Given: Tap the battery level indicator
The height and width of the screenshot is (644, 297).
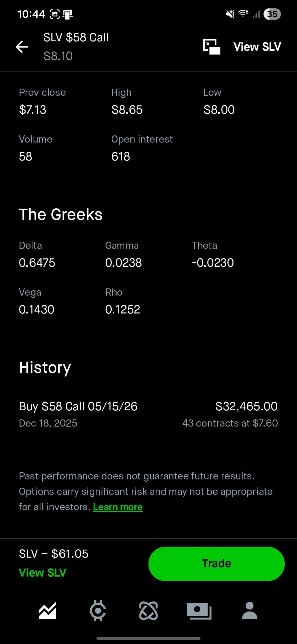Looking at the screenshot, I should pyautogui.click(x=272, y=14).
